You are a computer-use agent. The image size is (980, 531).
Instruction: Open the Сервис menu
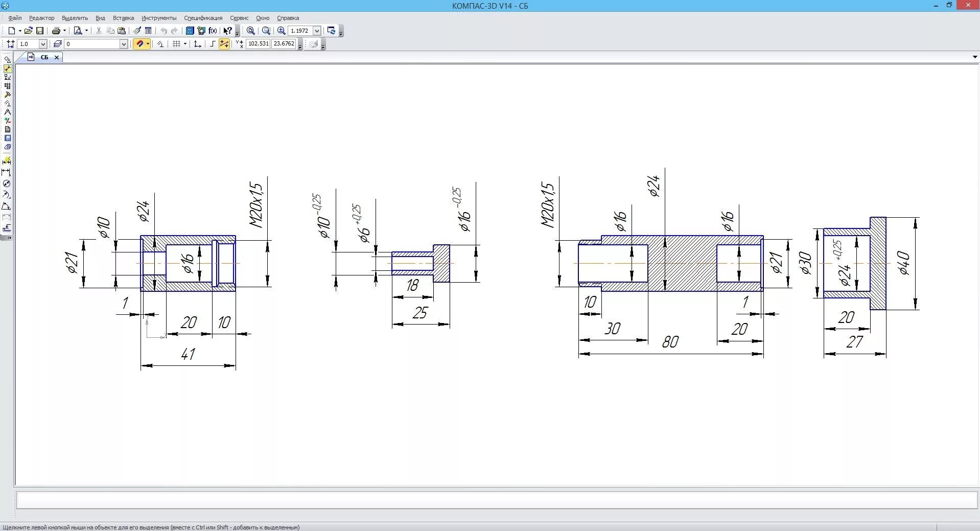tap(239, 18)
